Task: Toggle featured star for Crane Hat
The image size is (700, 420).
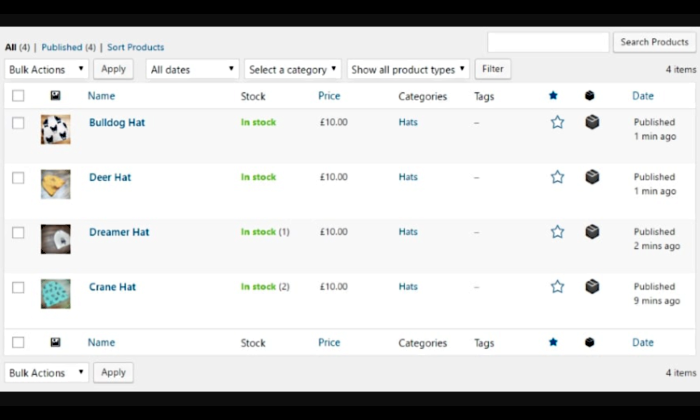Action: coord(557,287)
